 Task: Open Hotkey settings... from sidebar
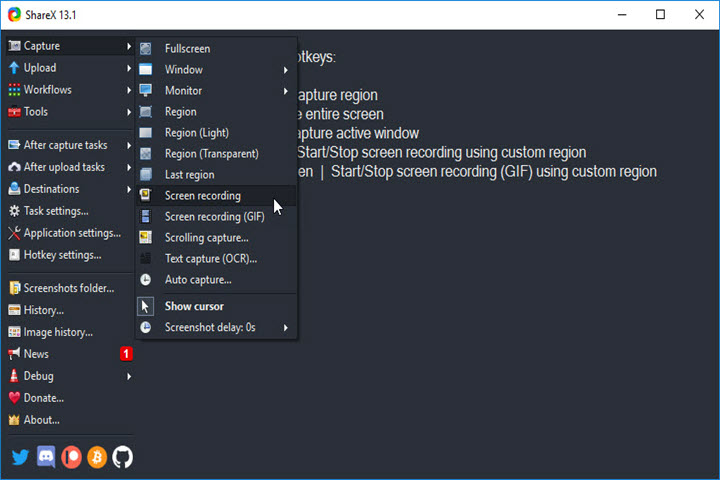point(70,255)
